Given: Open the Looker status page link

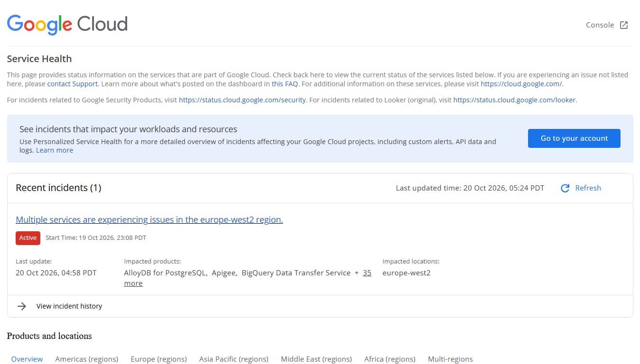Looking at the screenshot, I should click(x=515, y=100).
